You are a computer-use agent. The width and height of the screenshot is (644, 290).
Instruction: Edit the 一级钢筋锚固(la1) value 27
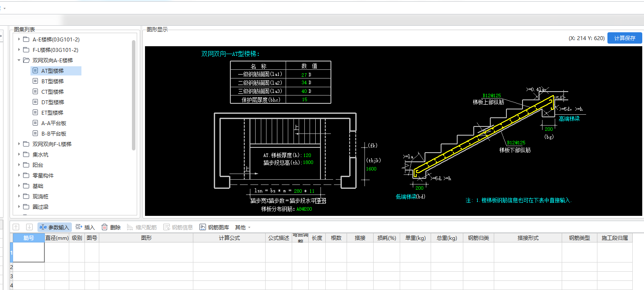pyautogui.click(x=304, y=75)
